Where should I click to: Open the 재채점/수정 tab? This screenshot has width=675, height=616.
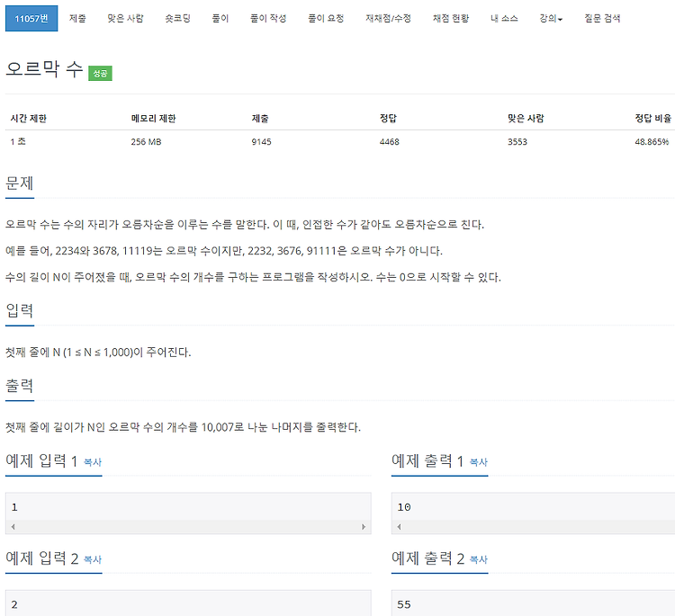pyautogui.click(x=388, y=19)
